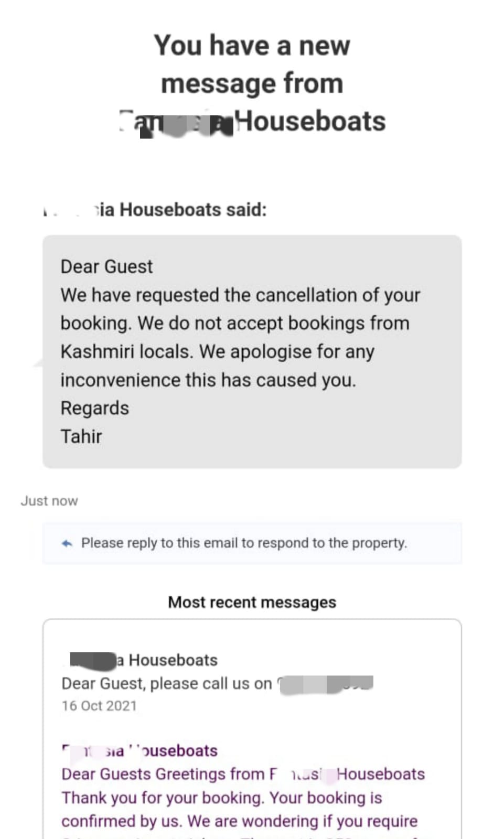Open the 16 Oct 2021 message sender name
This screenshot has width=504, height=839.
(x=143, y=660)
